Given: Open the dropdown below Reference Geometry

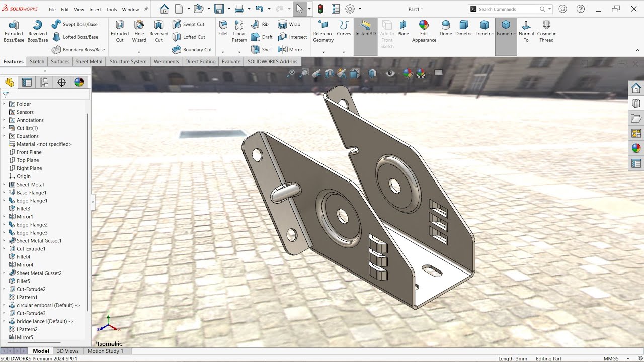Looking at the screenshot, I should tap(323, 52).
